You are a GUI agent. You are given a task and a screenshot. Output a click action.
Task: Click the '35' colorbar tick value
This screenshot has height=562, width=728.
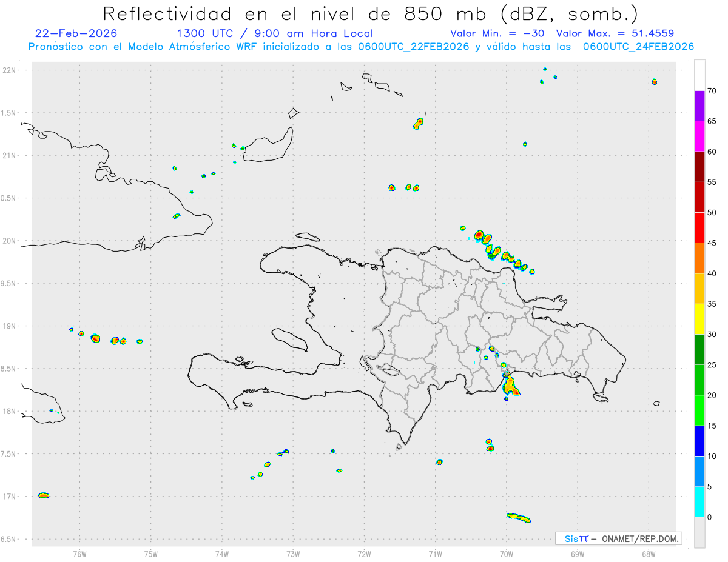click(712, 304)
